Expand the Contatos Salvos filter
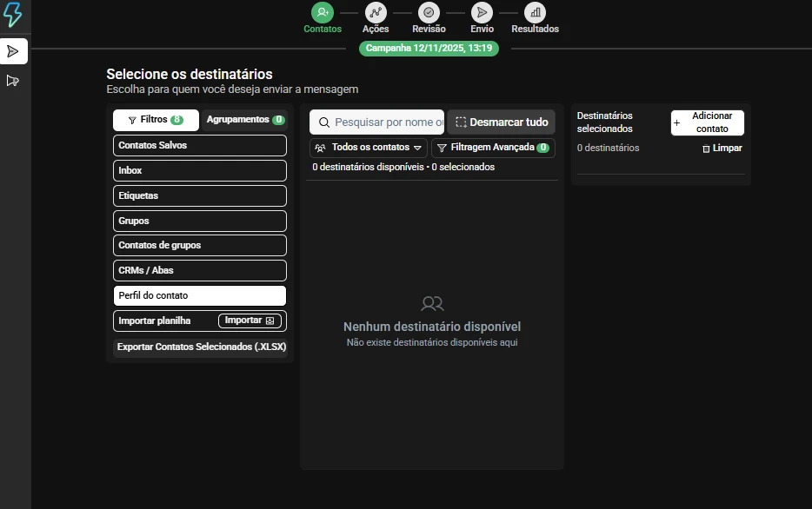Image resolution: width=812 pixels, height=509 pixels. [x=199, y=146]
